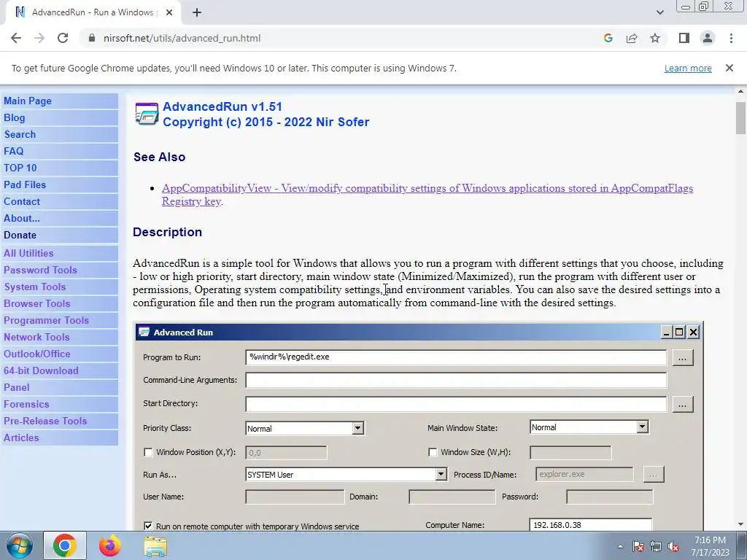
Task: Expand the Priority Class dropdown
Action: point(357,428)
